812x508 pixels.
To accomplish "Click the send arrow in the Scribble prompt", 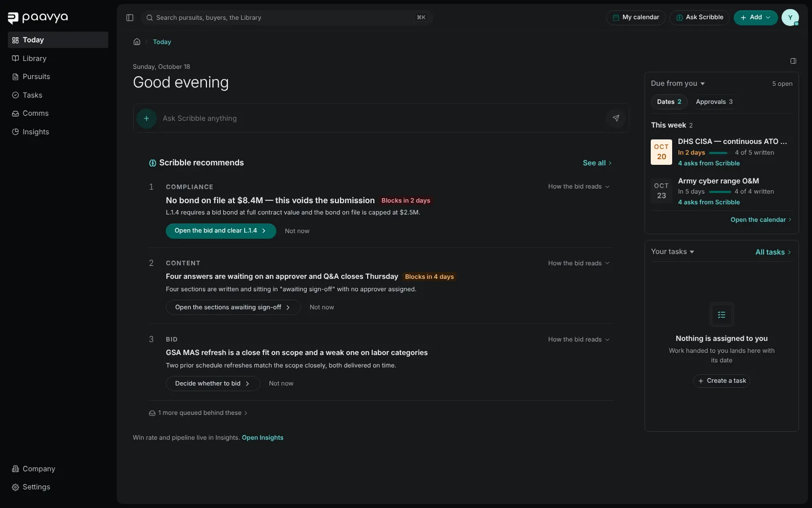I will coord(616,119).
